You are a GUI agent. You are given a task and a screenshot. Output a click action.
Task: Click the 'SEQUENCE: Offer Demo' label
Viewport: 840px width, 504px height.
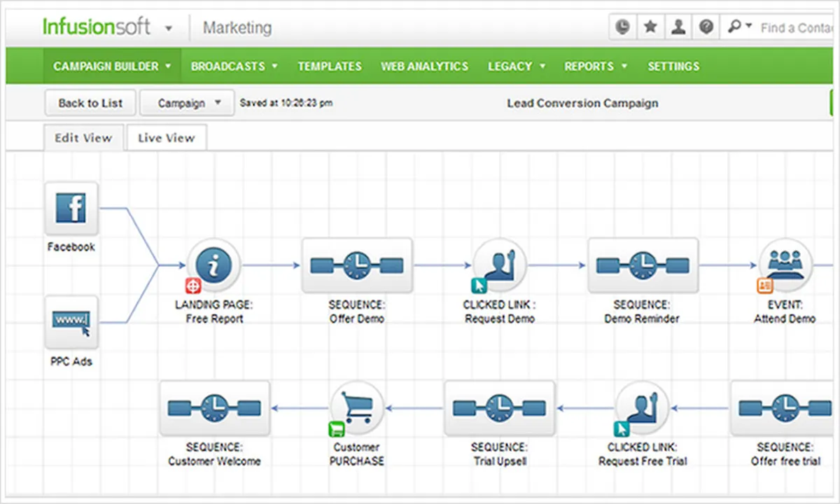pyautogui.click(x=357, y=311)
